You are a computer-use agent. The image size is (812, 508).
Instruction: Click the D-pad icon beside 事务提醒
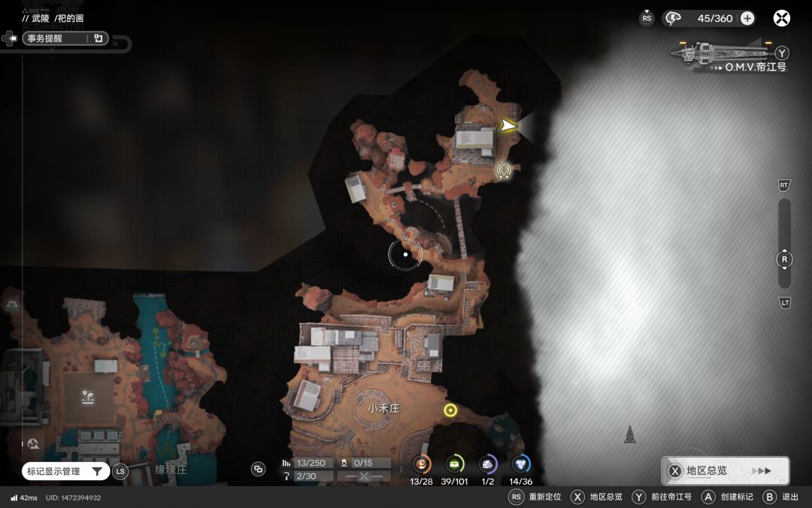point(9,38)
